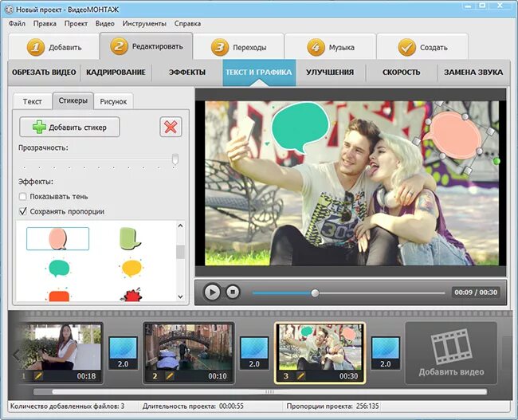
Task: Click the red X delete sticker button
Action: pyautogui.click(x=171, y=127)
